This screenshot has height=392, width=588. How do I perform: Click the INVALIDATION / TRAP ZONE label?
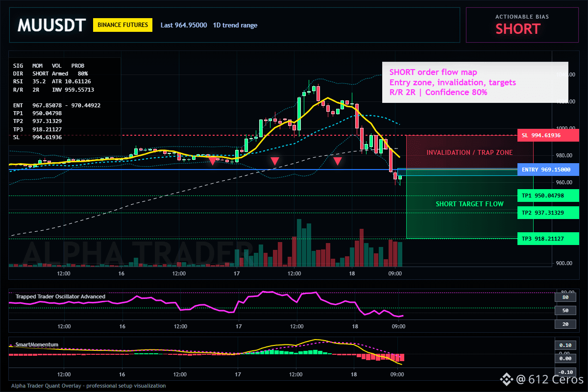[469, 152]
